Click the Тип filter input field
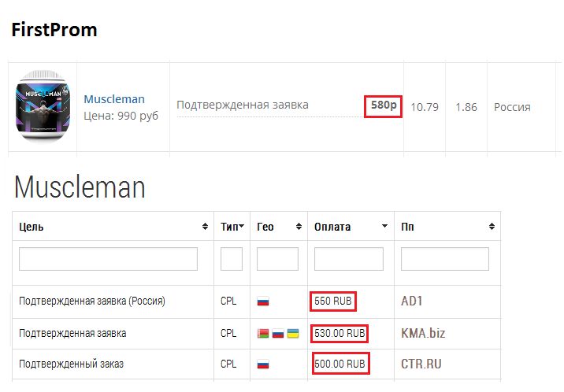 232,259
